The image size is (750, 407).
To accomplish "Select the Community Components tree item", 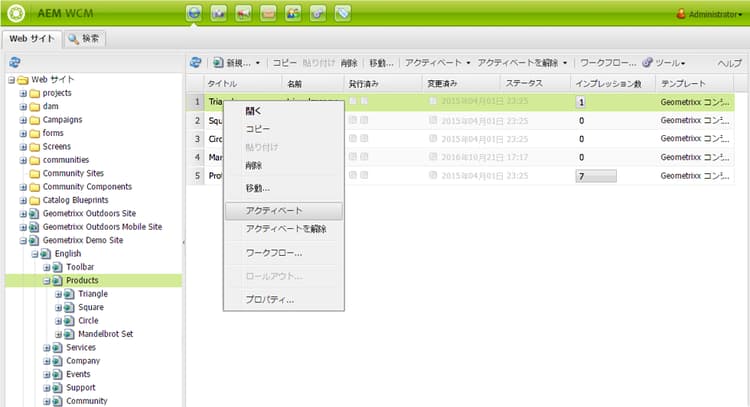I will point(87,187).
